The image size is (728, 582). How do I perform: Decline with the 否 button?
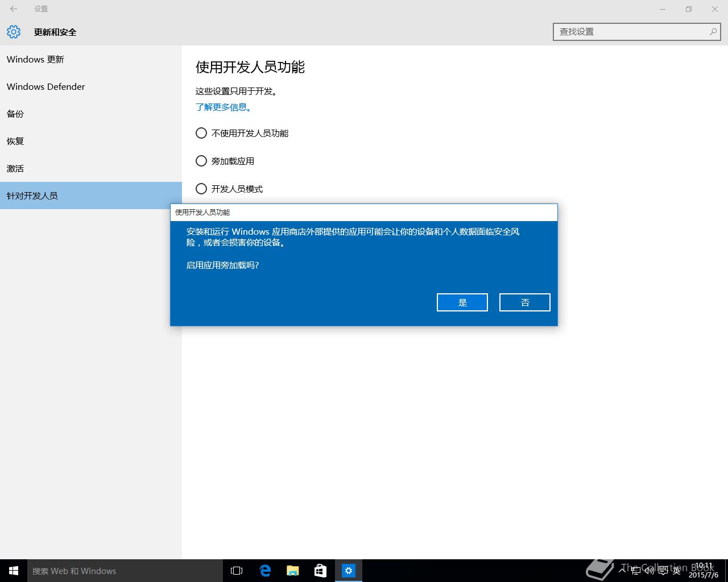tap(525, 302)
